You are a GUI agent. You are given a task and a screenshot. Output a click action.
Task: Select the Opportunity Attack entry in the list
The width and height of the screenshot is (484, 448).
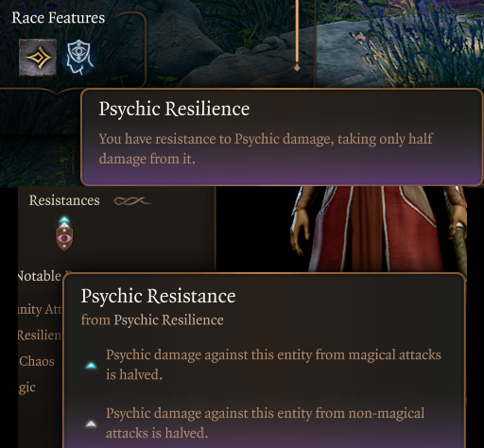point(40,310)
